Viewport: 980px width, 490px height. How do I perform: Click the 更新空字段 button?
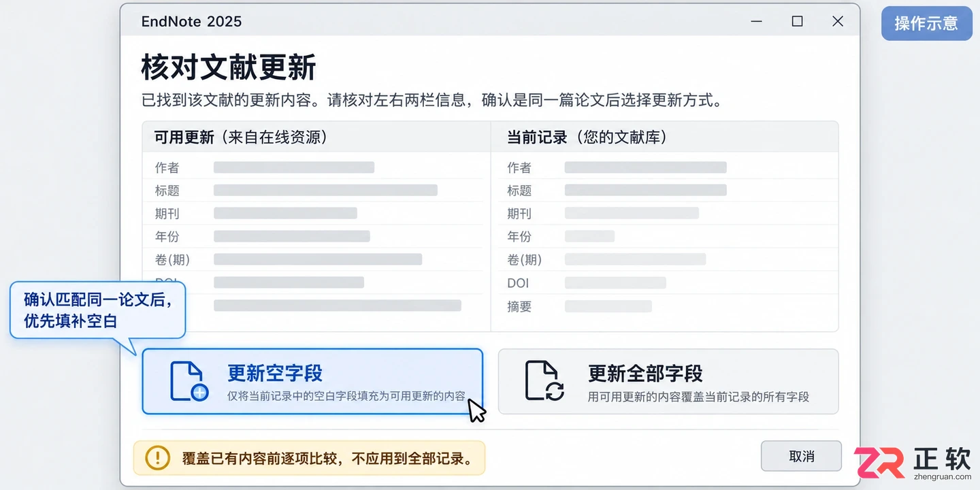pyautogui.click(x=312, y=381)
